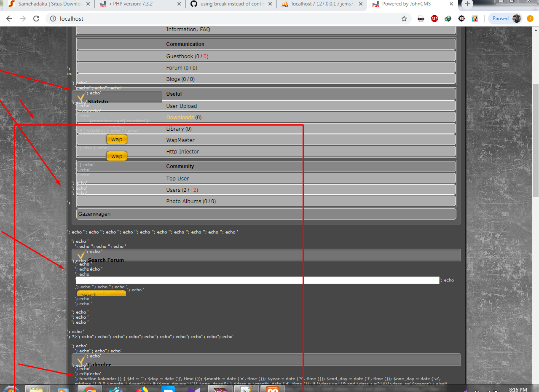Click the browser back arrow

pyautogui.click(x=9, y=19)
